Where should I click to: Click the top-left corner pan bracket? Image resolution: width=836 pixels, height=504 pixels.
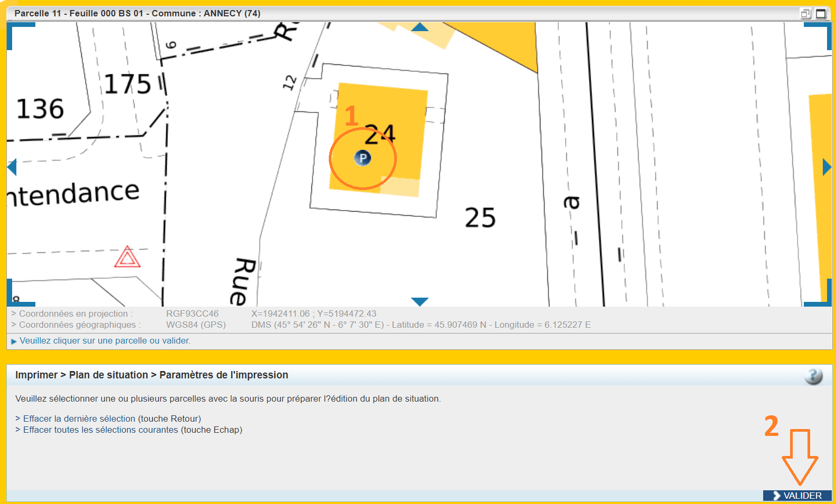click(16, 32)
